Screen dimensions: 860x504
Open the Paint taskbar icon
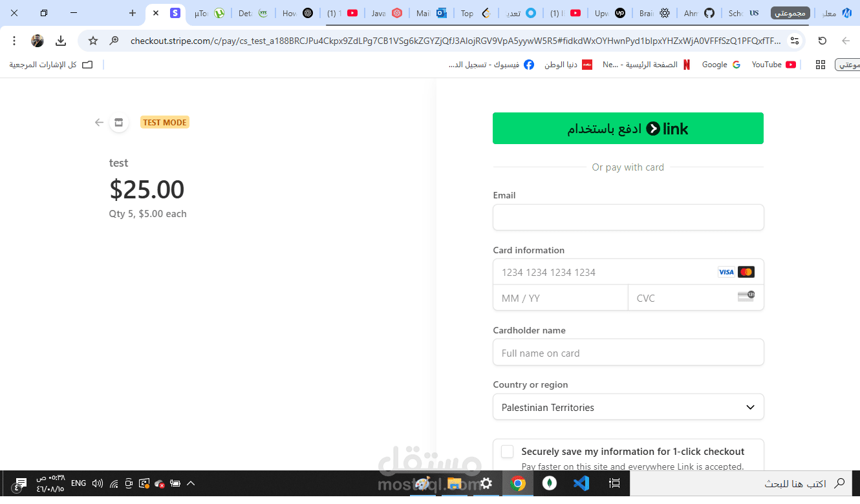[422, 483]
